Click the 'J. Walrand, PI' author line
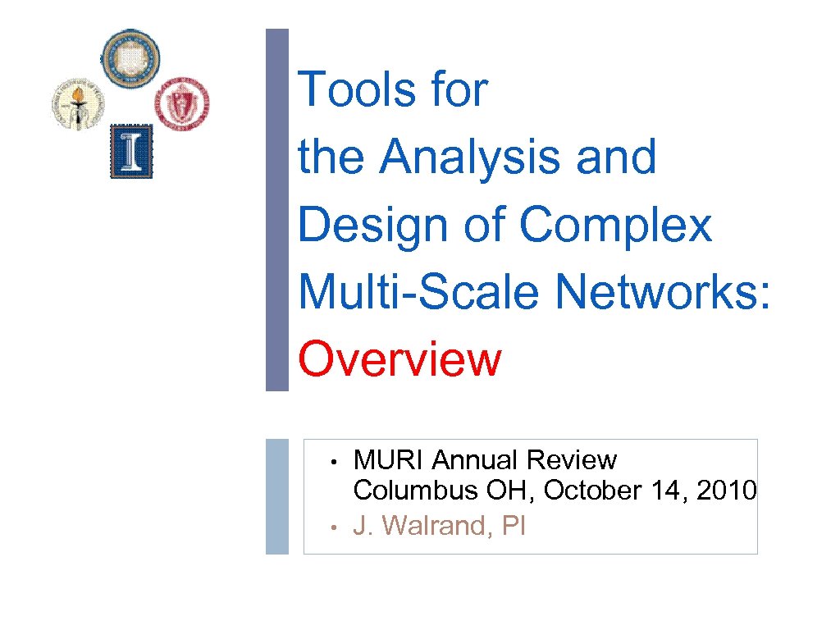 pos(439,526)
